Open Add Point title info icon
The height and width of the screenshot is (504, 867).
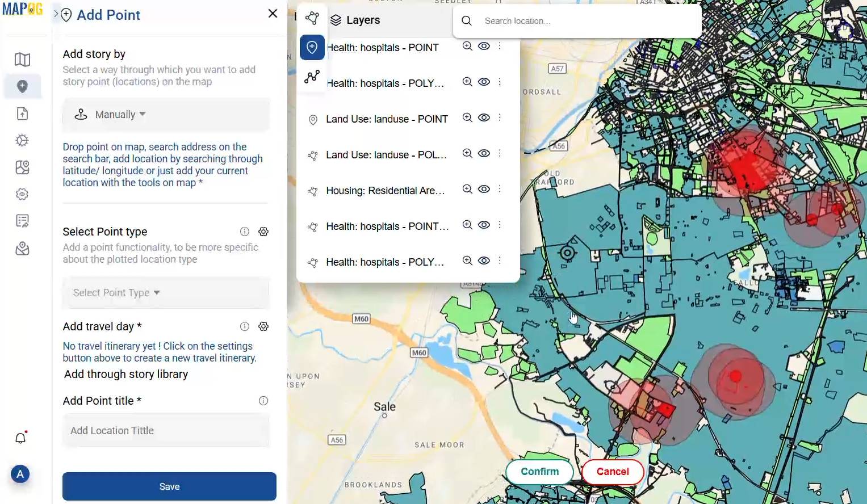coord(263,401)
